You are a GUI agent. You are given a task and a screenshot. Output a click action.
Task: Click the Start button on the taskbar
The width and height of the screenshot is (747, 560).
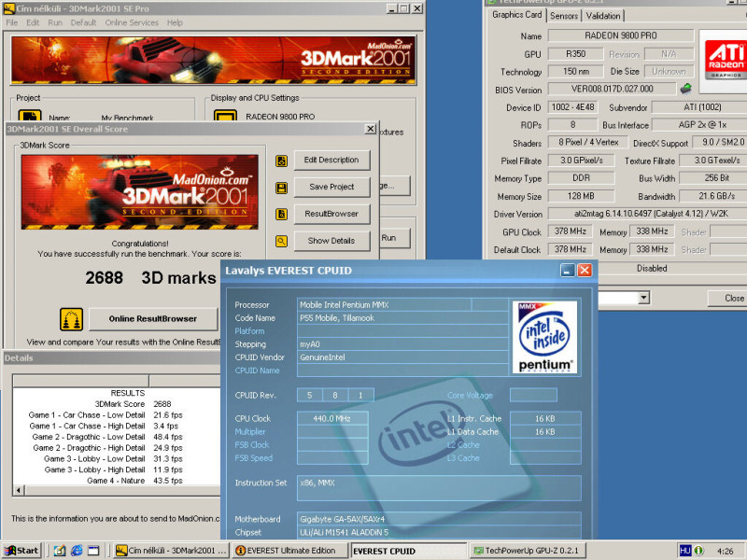pyautogui.click(x=21, y=551)
